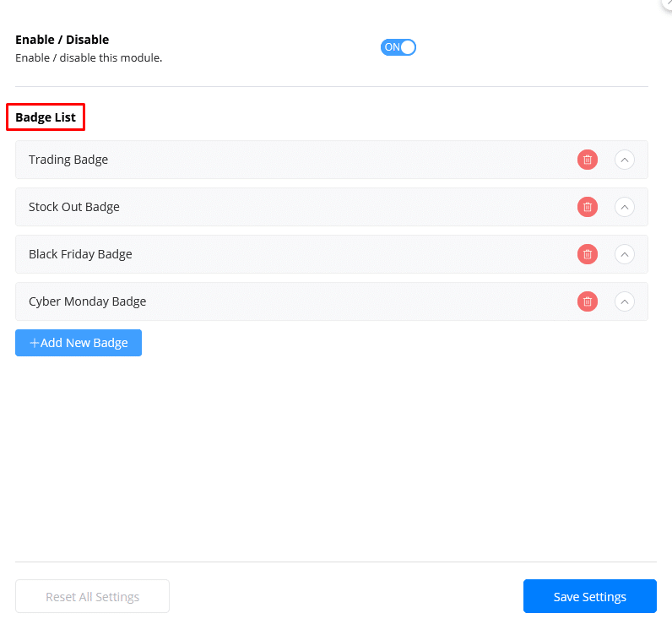Save the settings
The image size is (672, 635).
click(589, 597)
